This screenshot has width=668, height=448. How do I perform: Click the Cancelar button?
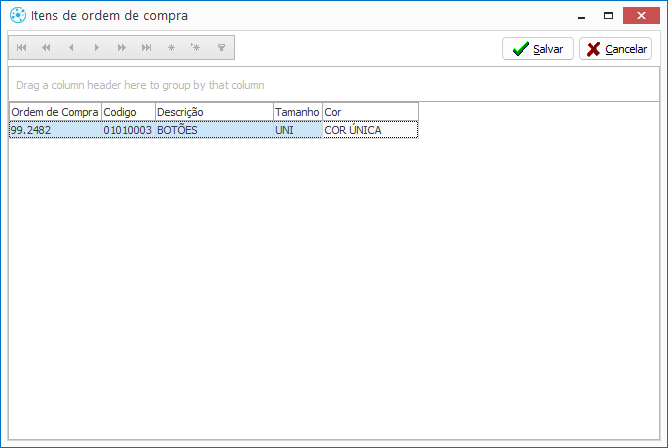coord(616,49)
